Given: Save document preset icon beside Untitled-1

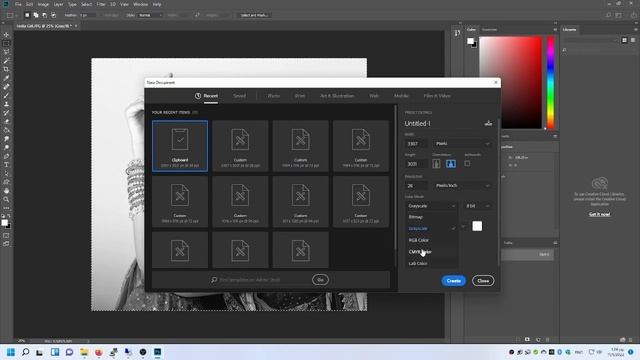Looking at the screenshot, I should pyautogui.click(x=488, y=123).
